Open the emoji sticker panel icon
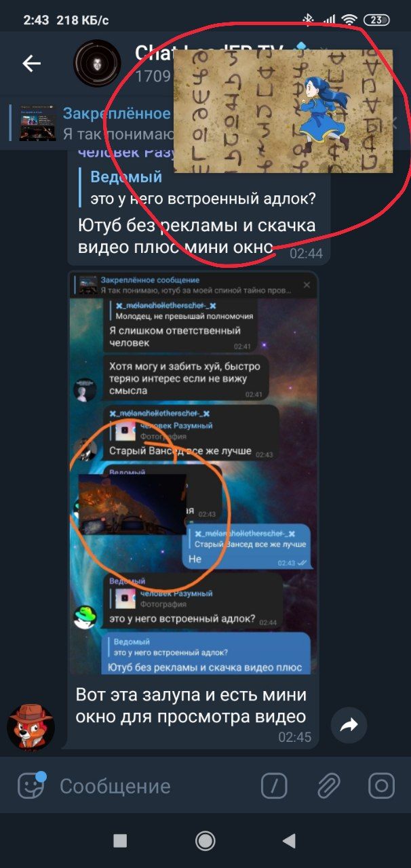This screenshot has height=868, width=411. click(x=30, y=785)
